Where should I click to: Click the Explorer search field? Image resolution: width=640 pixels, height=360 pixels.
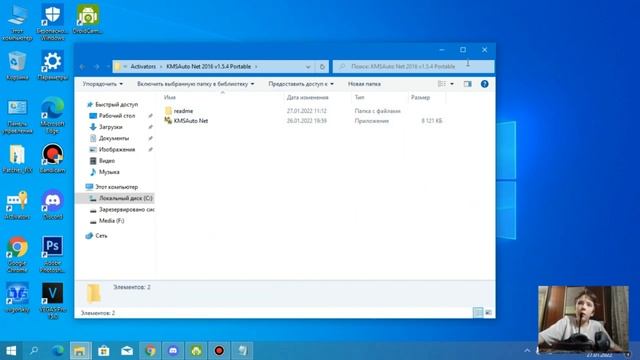[x=413, y=67]
